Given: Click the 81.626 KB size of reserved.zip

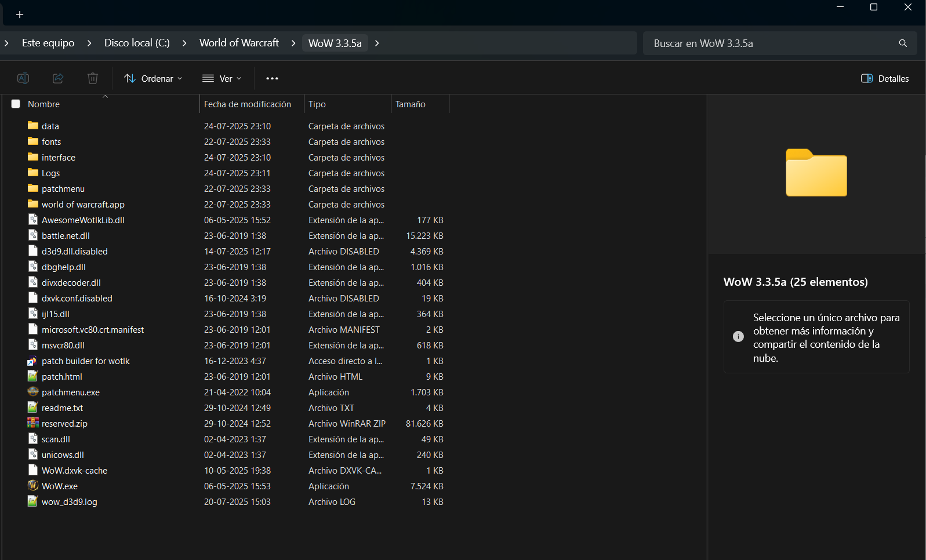Looking at the screenshot, I should [424, 424].
